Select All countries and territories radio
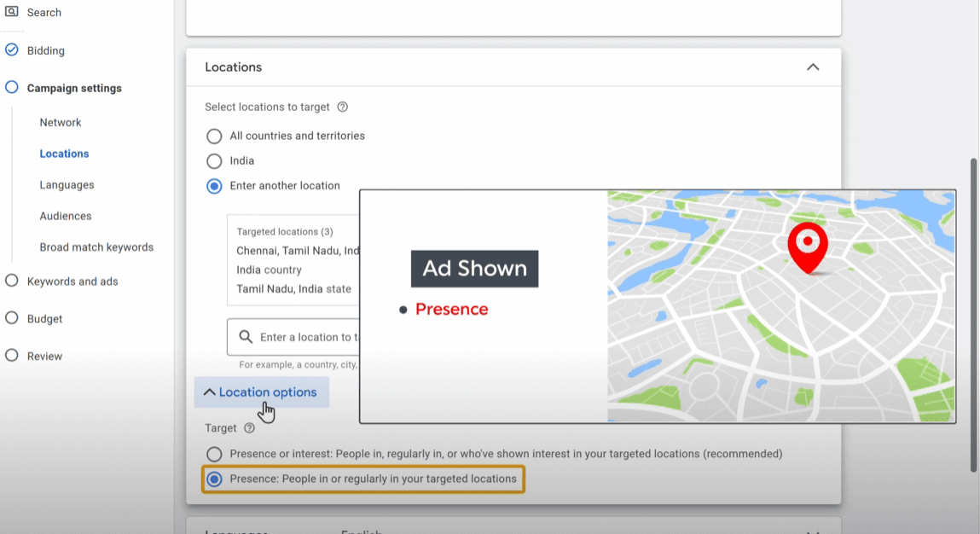Image resolution: width=980 pixels, height=534 pixels. point(214,136)
